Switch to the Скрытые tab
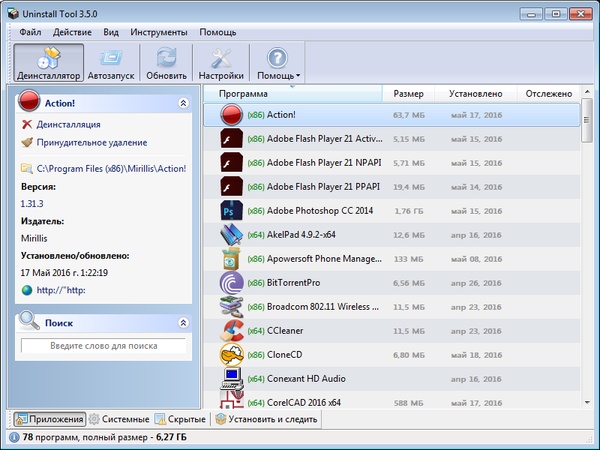 182,419
